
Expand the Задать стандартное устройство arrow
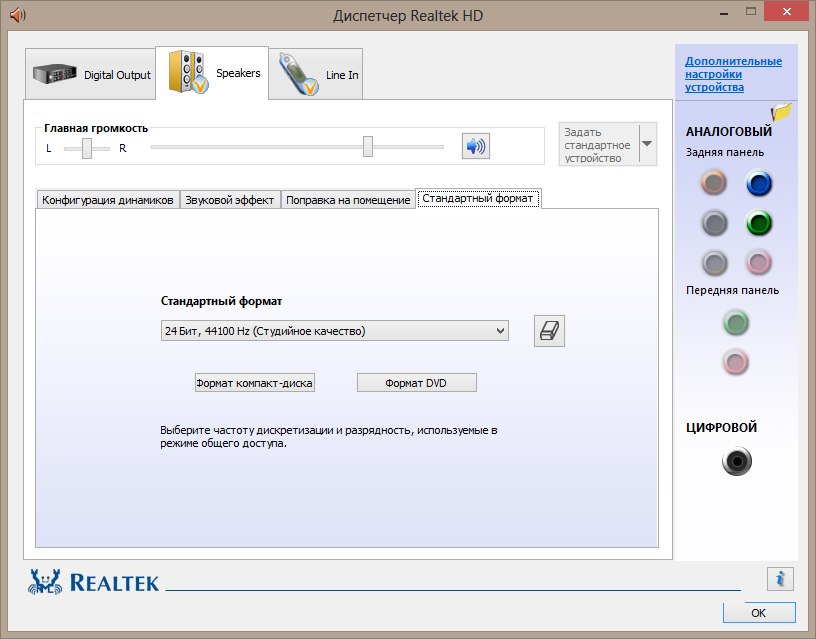pyautogui.click(x=647, y=144)
